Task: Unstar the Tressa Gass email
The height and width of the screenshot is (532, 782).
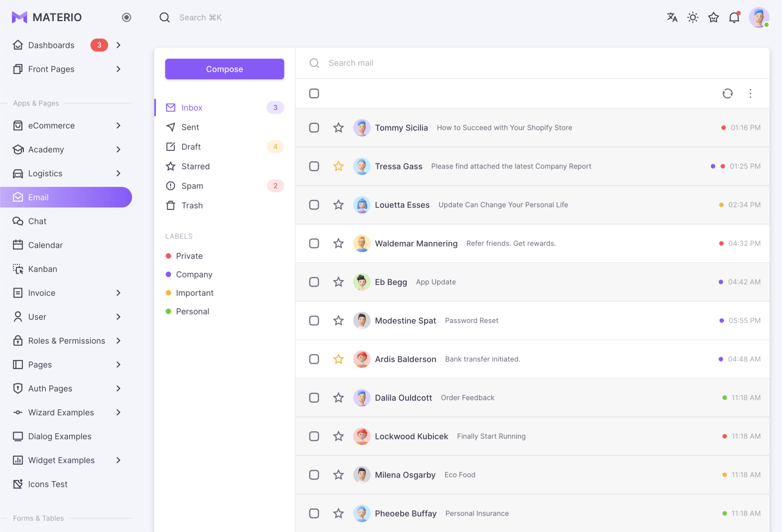Action: (338, 166)
